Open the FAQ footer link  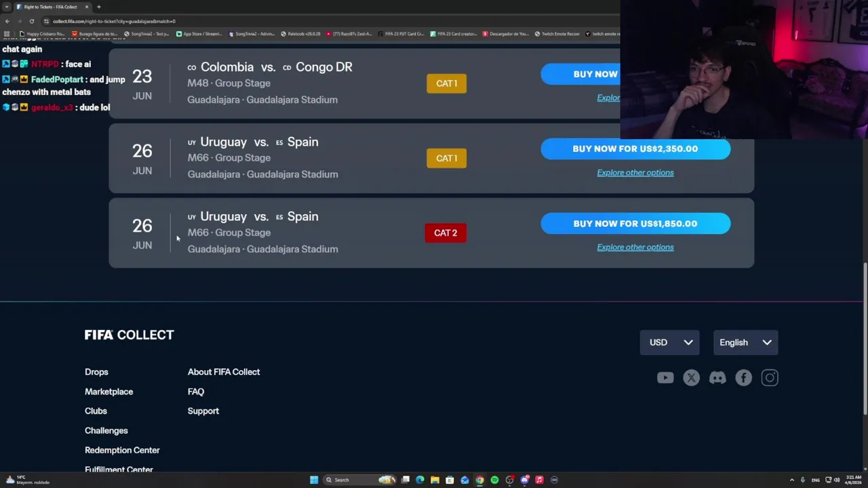point(196,392)
